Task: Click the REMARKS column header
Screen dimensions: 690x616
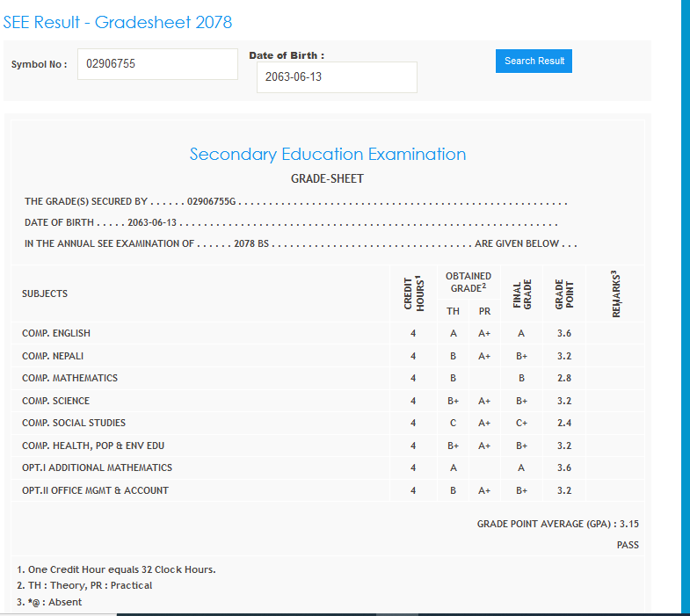Action: pos(615,294)
